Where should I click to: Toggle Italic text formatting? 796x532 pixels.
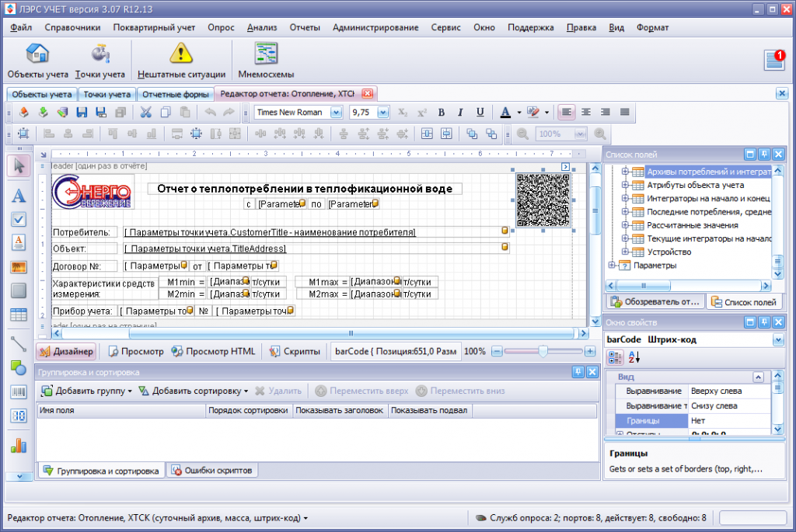point(460,112)
